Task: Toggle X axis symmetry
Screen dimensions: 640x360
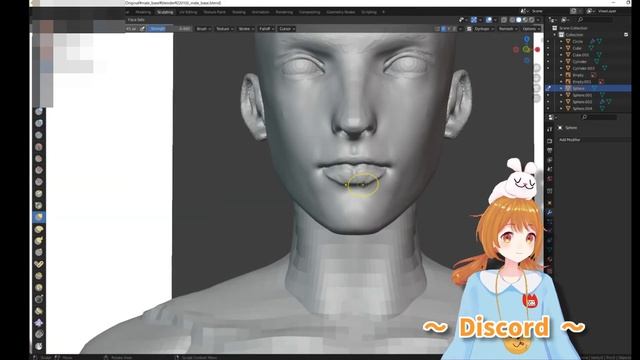Action: pyautogui.click(x=444, y=29)
